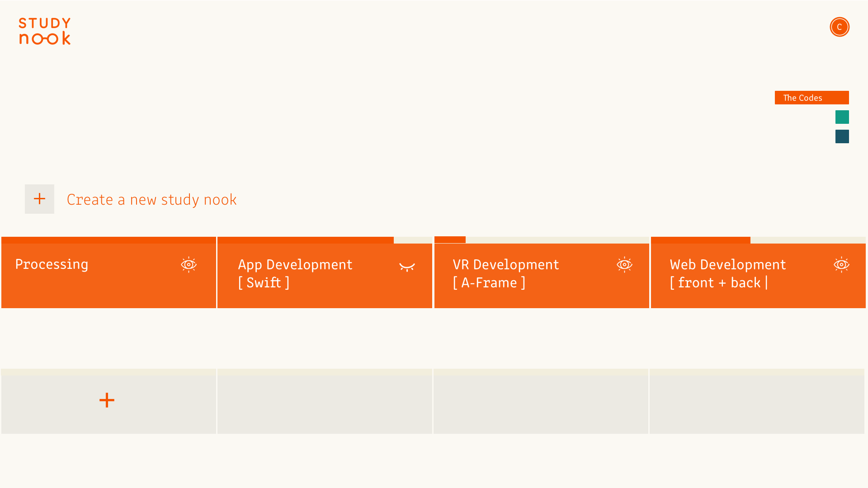The width and height of the screenshot is (868, 488).
Task: Add a nook with the plus in empty card
Action: click(107, 400)
